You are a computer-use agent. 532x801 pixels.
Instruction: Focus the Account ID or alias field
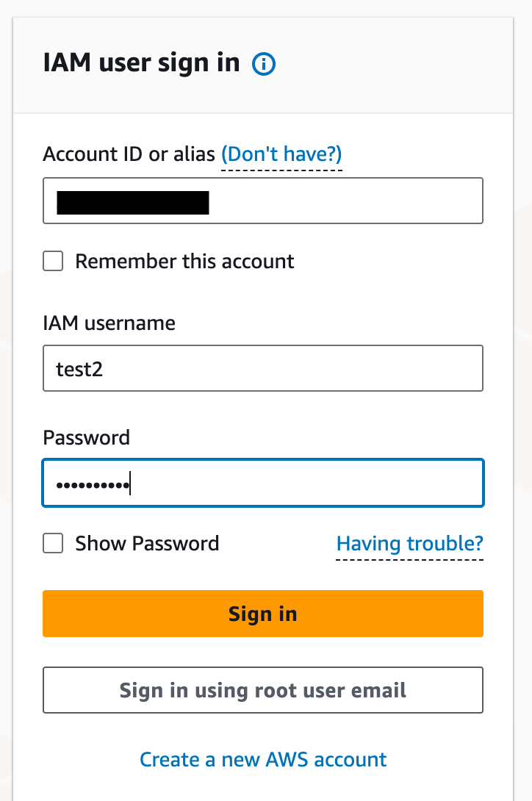tap(263, 201)
